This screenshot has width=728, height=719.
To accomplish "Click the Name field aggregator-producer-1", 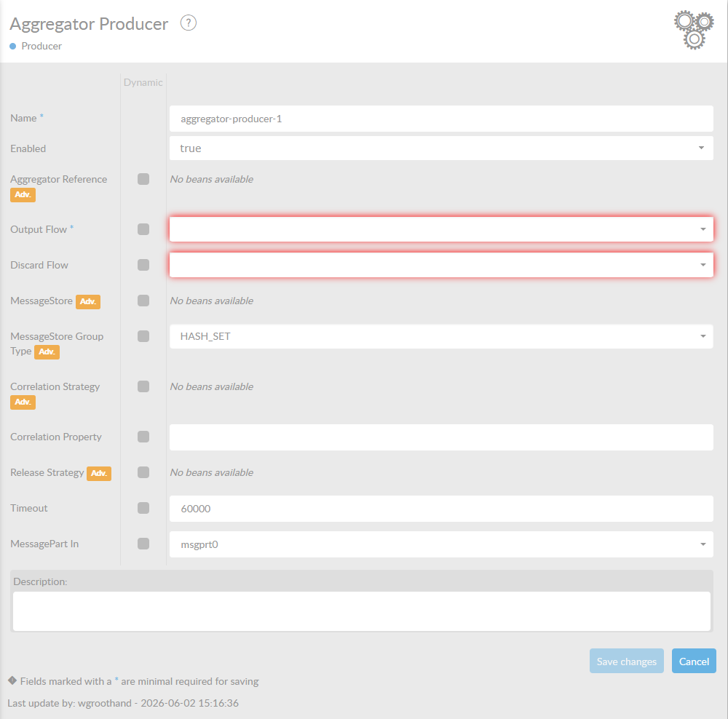I will [441, 119].
